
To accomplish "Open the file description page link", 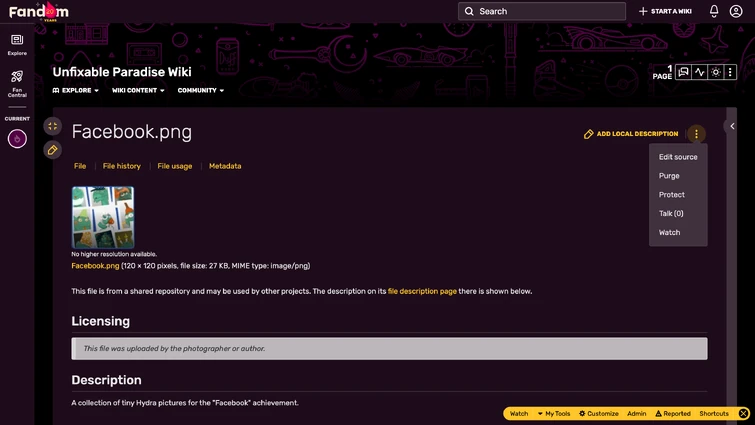I will pyautogui.click(x=422, y=291).
